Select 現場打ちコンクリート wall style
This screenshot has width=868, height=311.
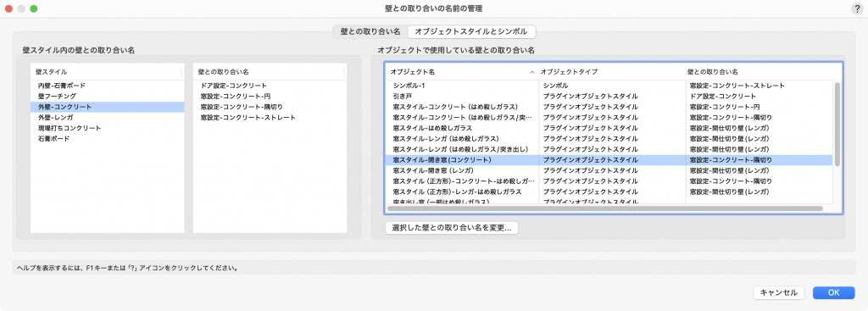point(108,128)
